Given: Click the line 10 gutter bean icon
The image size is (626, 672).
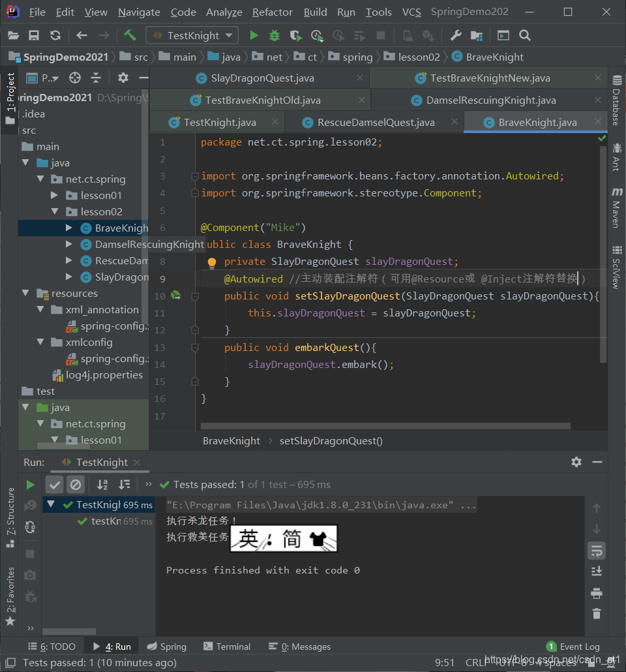Looking at the screenshot, I should point(175,296).
